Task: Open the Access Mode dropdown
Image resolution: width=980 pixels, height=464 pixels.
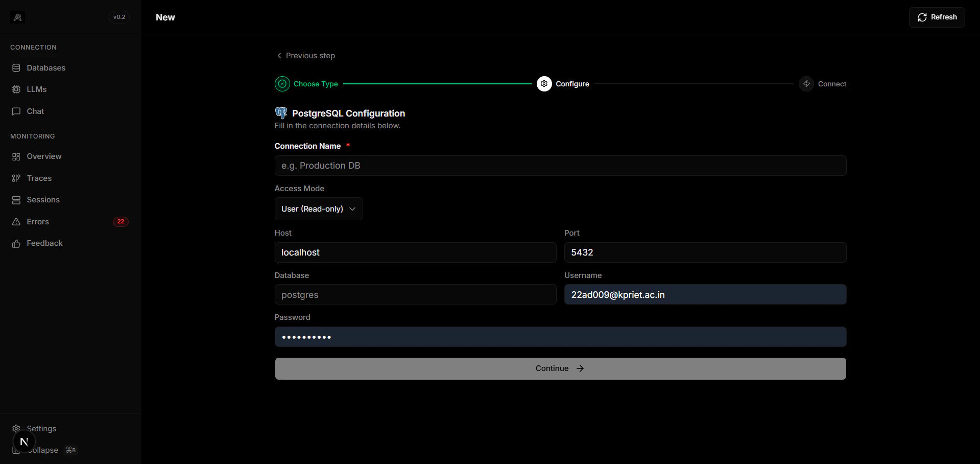Action: (319, 209)
